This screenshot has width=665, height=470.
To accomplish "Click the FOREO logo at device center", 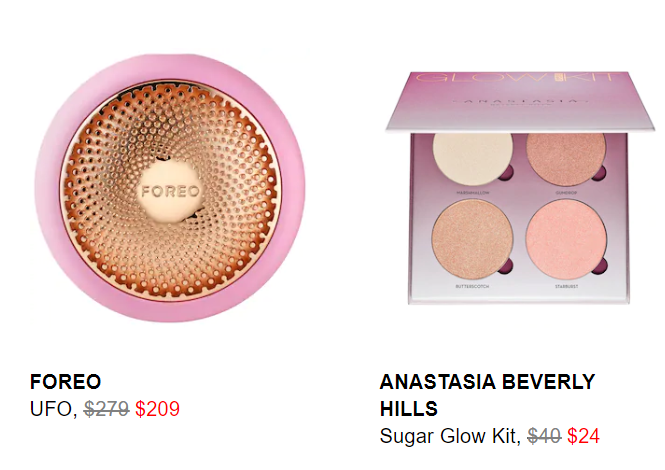I will pyautogui.click(x=170, y=191).
